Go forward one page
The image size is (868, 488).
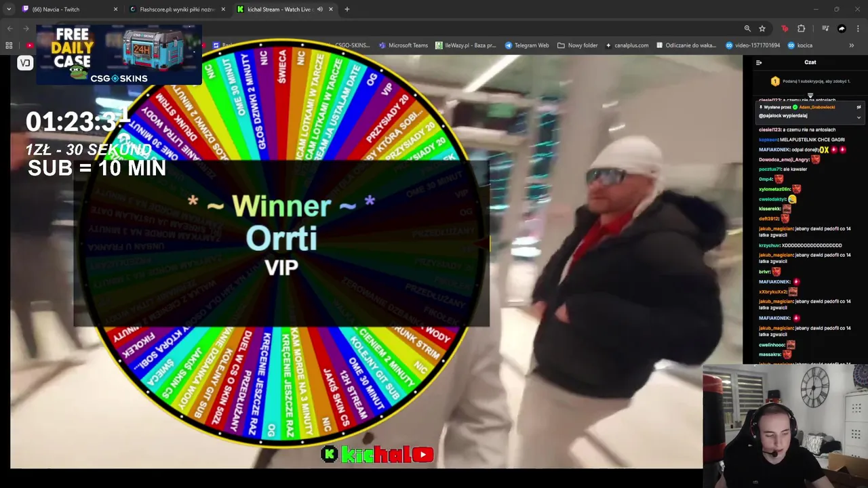point(26,28)
